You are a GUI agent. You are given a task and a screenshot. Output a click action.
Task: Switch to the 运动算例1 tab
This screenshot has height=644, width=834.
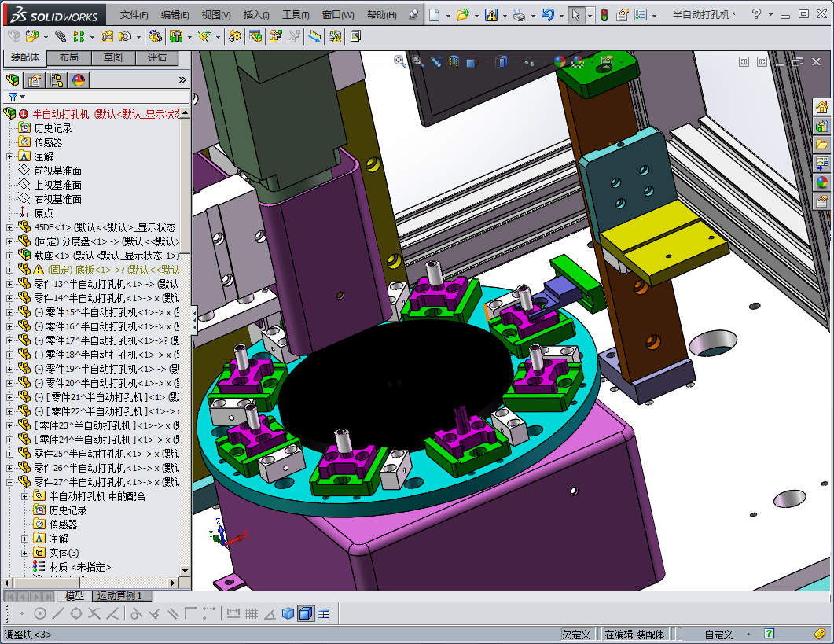[x=121, y=597]
